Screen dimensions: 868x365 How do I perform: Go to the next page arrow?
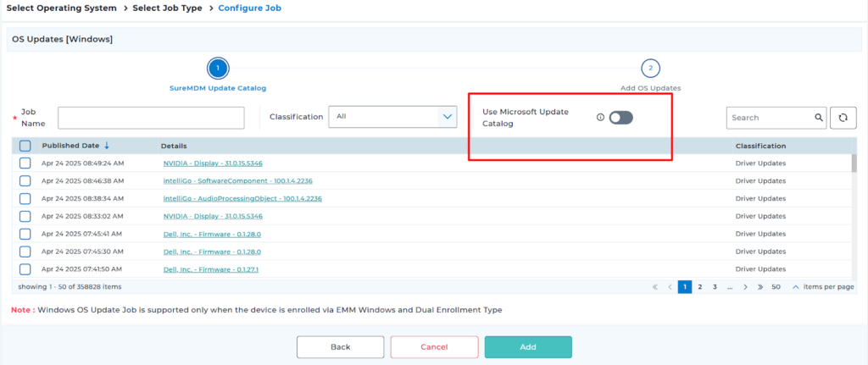click(x=745, y=287)
